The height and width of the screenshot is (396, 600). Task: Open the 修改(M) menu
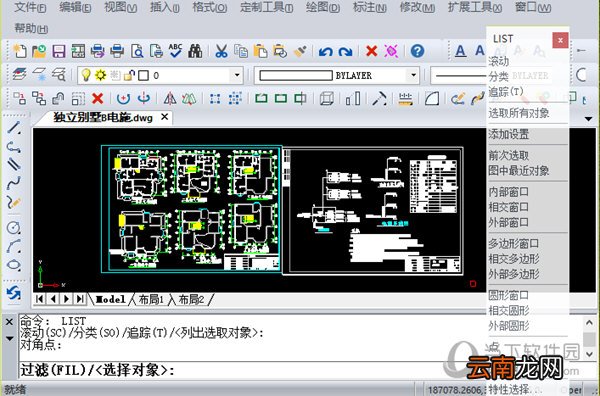click(417, 7)
